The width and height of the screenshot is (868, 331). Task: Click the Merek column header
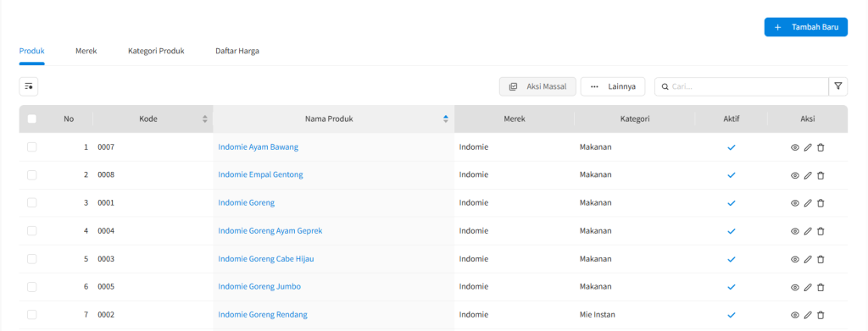tap(515, 119)
